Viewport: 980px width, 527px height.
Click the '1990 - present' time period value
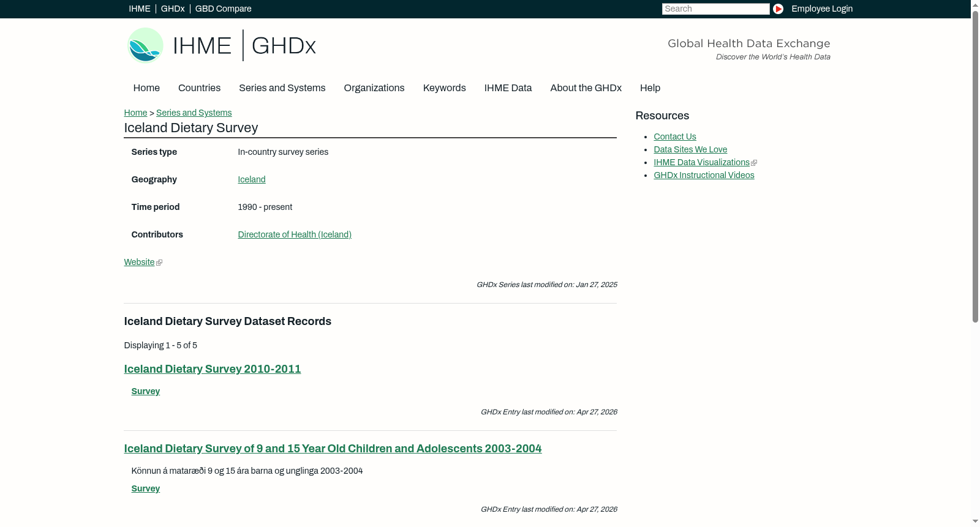(265, 207)
